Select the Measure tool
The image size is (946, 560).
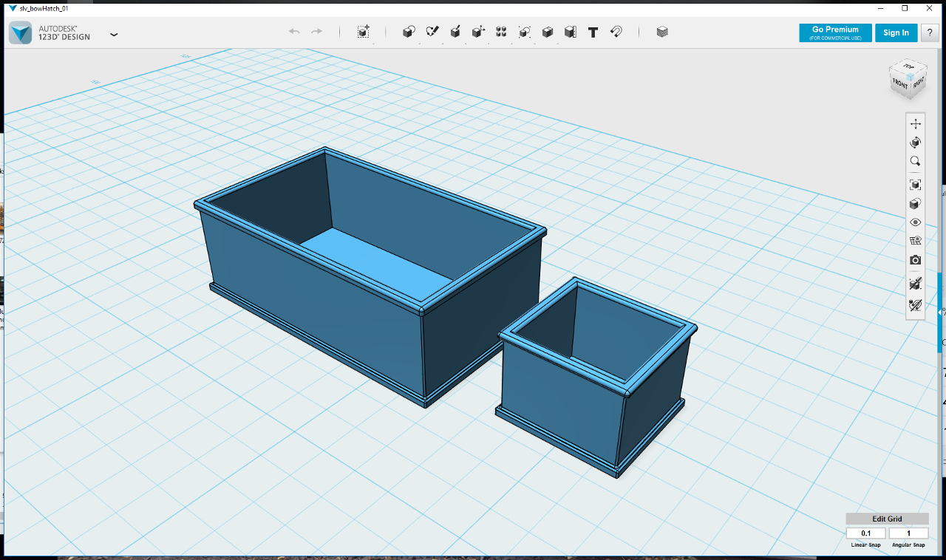pyautogui.click(x=571, y=32)
